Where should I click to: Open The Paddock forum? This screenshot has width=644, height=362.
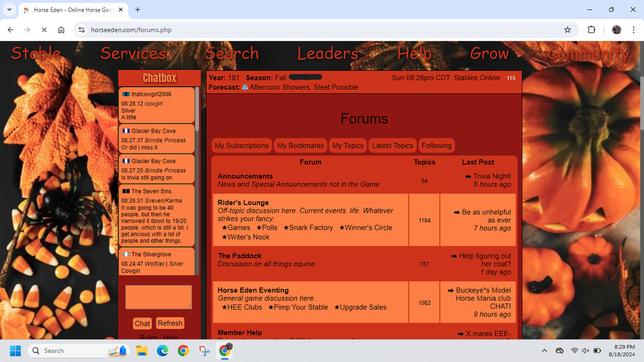(239, 256)
